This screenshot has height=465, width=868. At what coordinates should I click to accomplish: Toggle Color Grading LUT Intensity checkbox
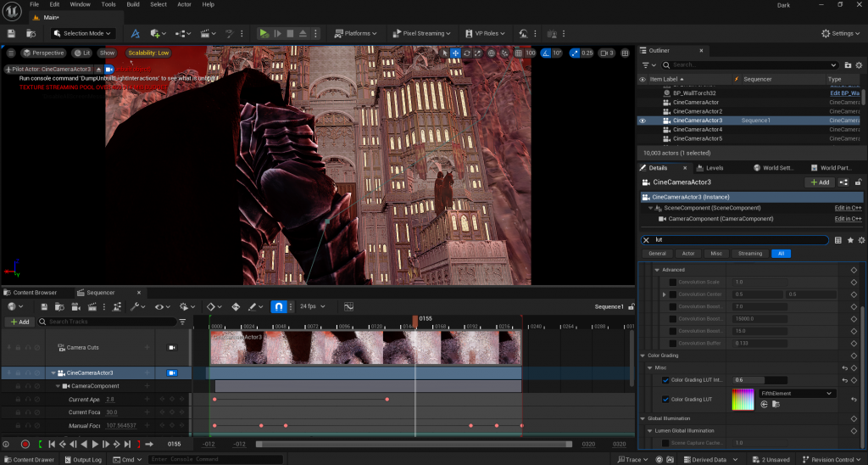(665, 380)
